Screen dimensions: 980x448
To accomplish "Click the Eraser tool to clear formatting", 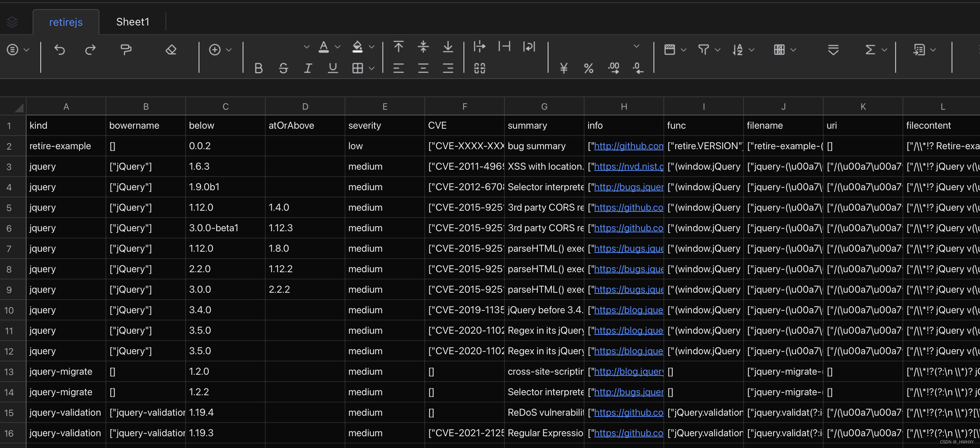I will pos(170,50).
